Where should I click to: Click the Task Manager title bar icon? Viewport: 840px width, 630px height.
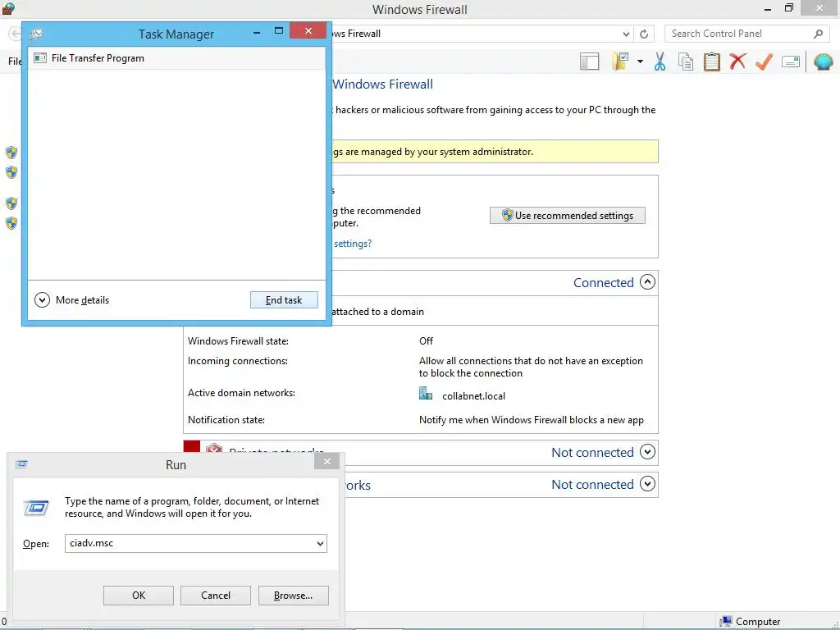(36, 34)
